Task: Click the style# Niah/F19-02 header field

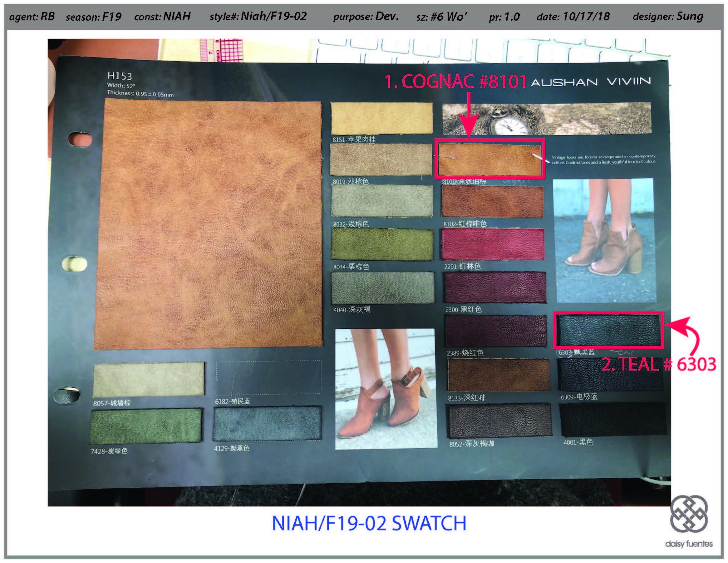Action: point(258,16)
